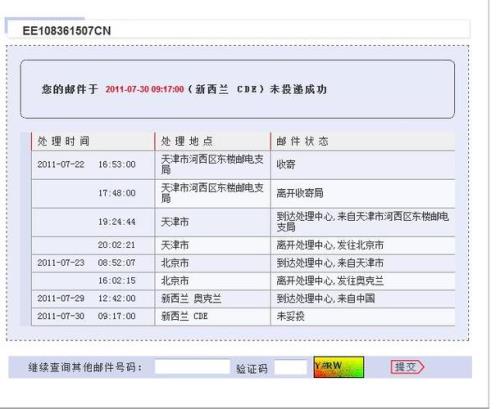Click the 提交 submit button

tap(407, 367)
